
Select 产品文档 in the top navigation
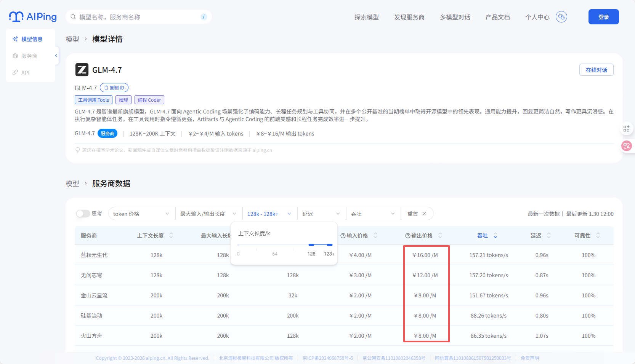point(498,17)
